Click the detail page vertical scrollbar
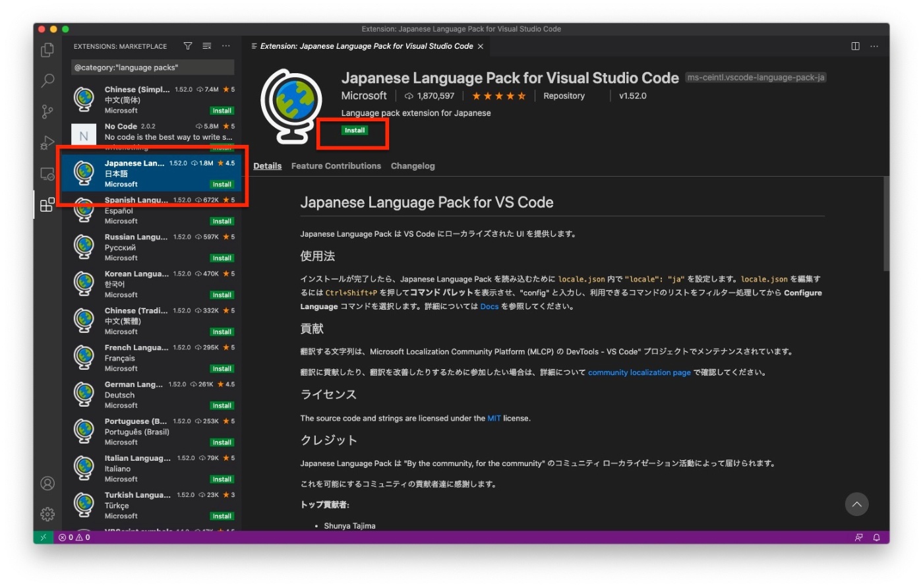Viewport: 923px width, 588px height. (x=887, y=224)
